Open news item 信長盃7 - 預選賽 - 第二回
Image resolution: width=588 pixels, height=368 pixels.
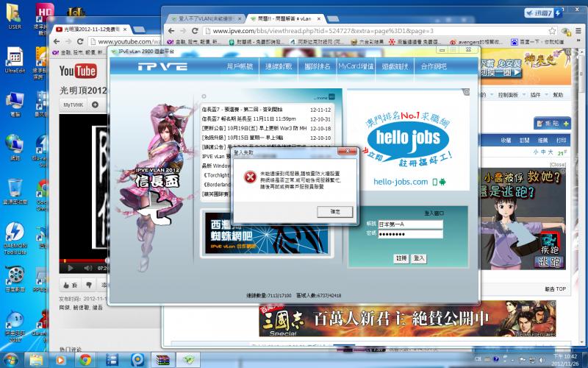pos(242,110)
